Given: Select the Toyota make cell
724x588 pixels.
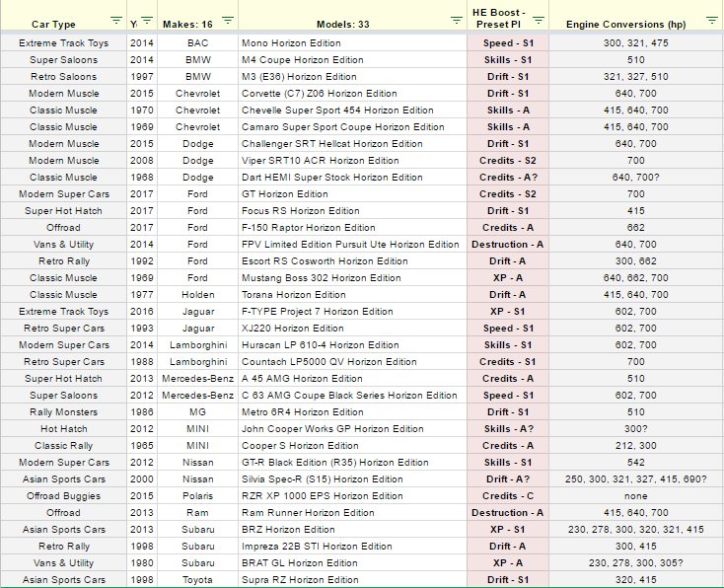Looking at the screenshot, I should pyautogui.click(x=197, y=580).
